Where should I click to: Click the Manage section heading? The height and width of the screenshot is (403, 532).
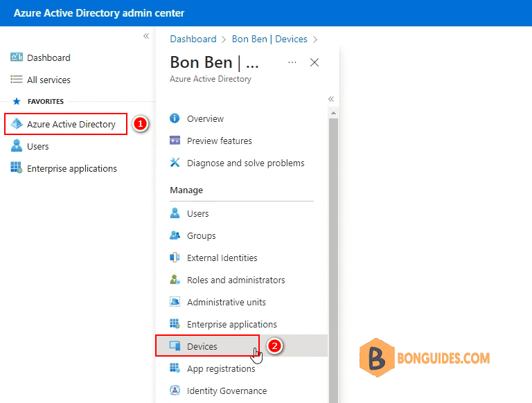coord(186,190)
